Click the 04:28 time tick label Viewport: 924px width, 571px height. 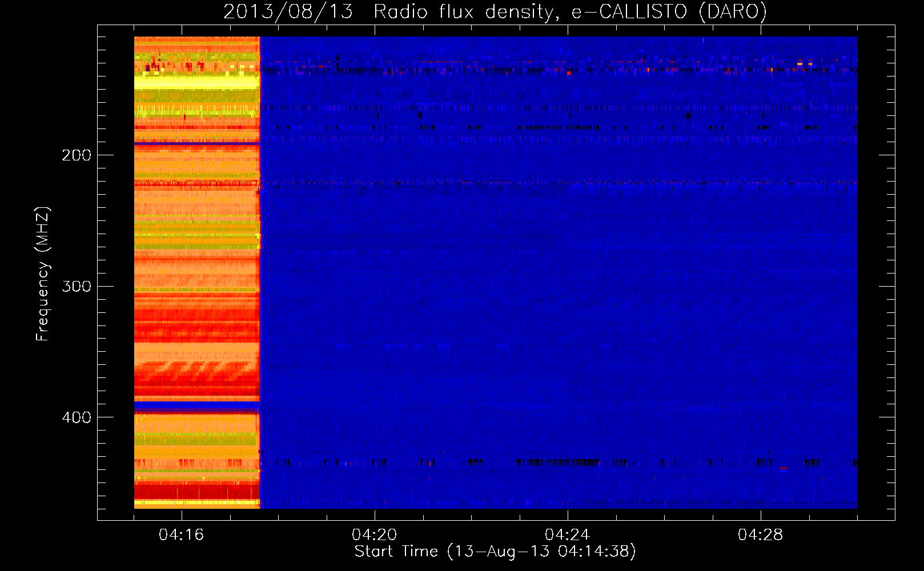point(761,535)
